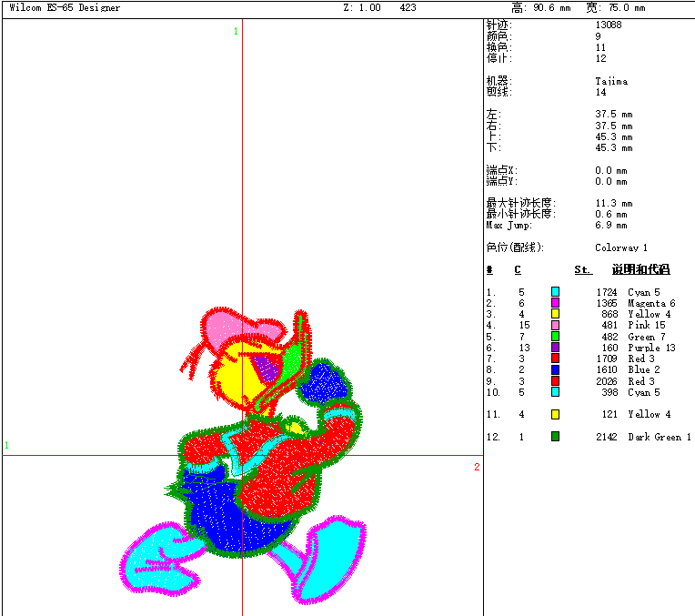Select the purple swatch for Purple 13
Image resolution: width=695 pixels, height=616 pixels.
click(555, 348)
